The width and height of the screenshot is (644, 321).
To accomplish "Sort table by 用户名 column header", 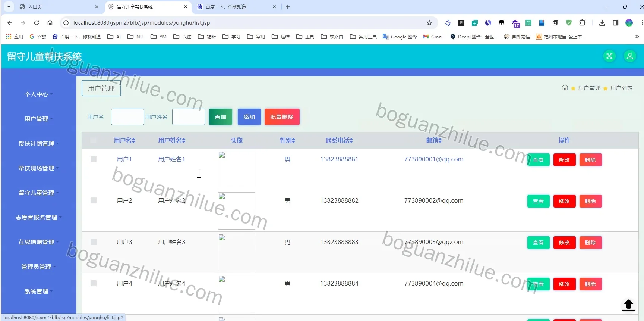I will 124,140.
